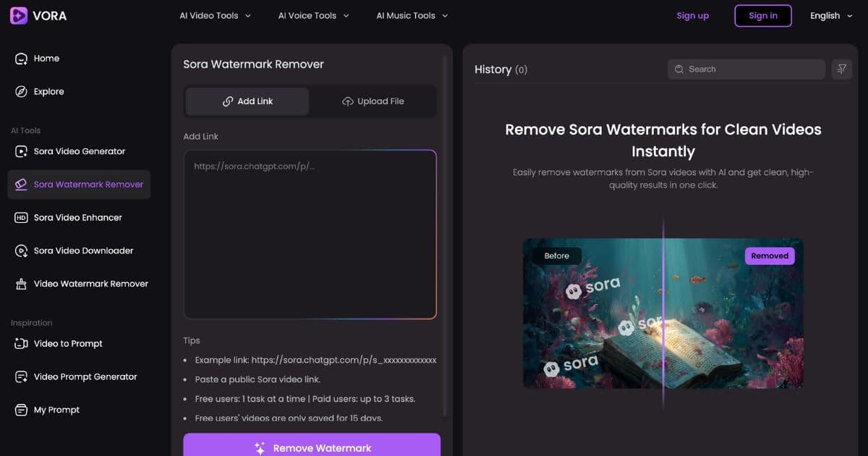The height and width of the screenshot is (456, 868).
Task: Click the Sora video link input field
Action: 311,232
